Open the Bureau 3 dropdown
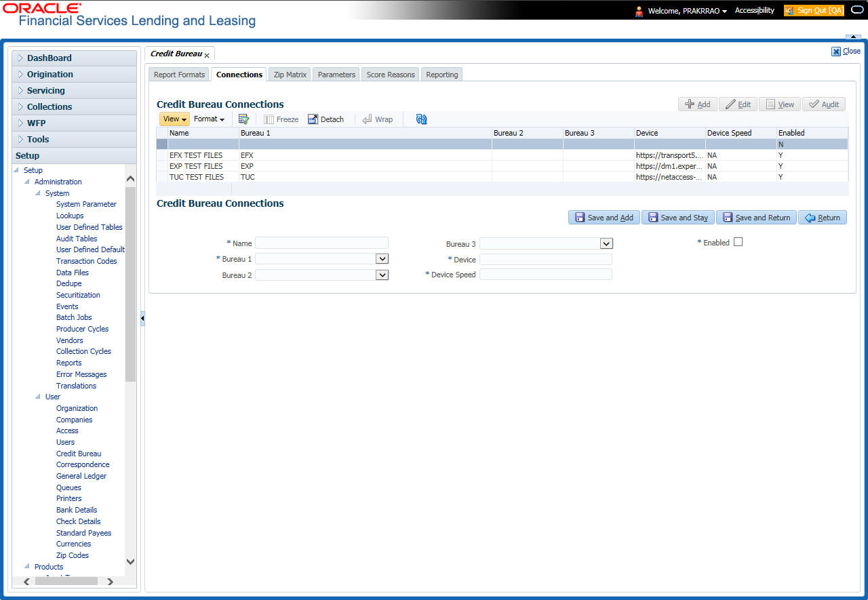 pyautogui.click(x=607, y=243)
